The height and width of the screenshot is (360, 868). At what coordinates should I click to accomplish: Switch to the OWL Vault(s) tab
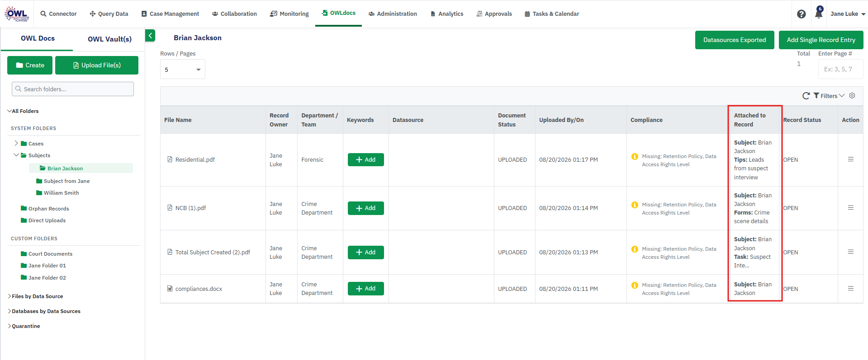109,39
